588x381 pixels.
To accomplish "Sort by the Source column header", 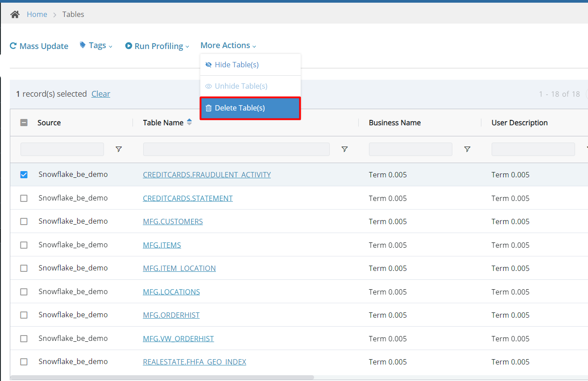I will [x=49, y=123].
